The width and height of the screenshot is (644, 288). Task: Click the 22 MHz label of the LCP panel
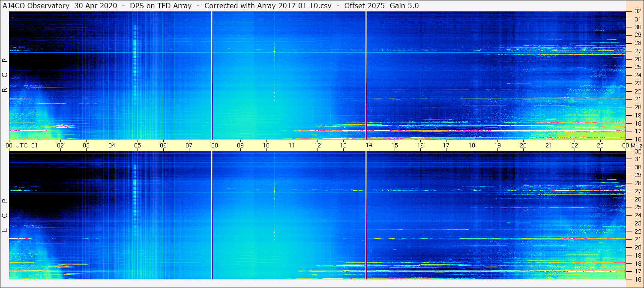tap(638, 231)
